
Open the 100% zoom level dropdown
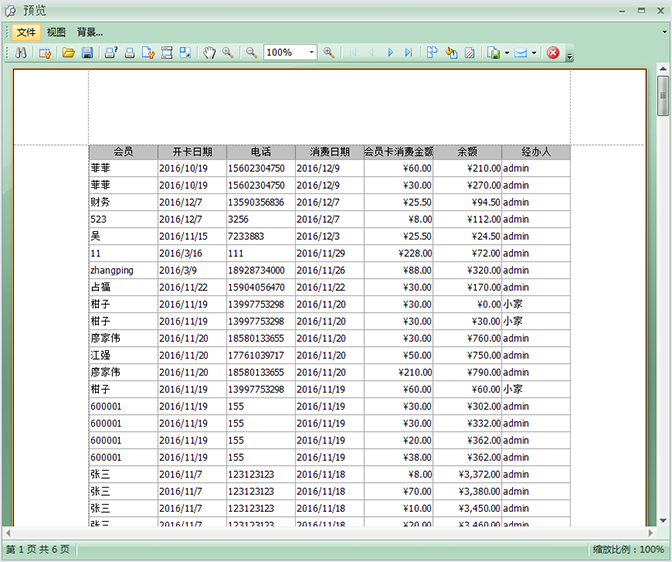[x=311, y=52]
